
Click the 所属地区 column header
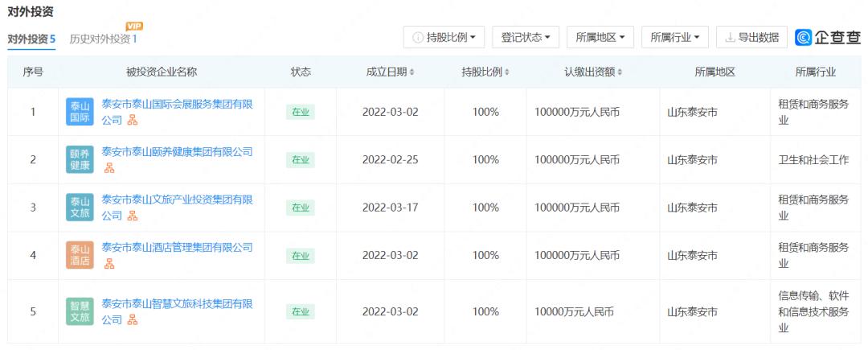(714, 72)
